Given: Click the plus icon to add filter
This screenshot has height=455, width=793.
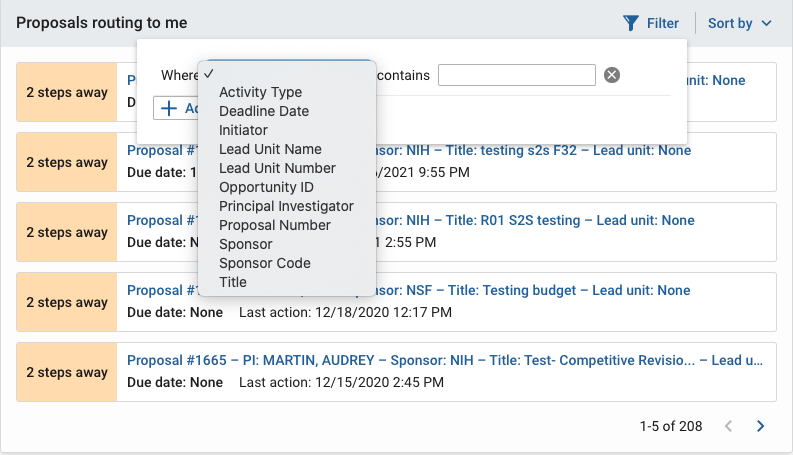Looking at the screenshot, I should [x=168, y=108].
